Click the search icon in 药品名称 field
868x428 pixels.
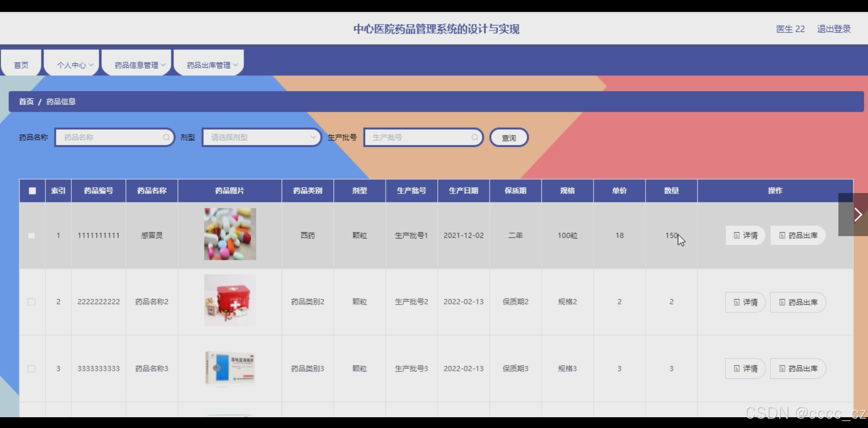tap(166, 137)
